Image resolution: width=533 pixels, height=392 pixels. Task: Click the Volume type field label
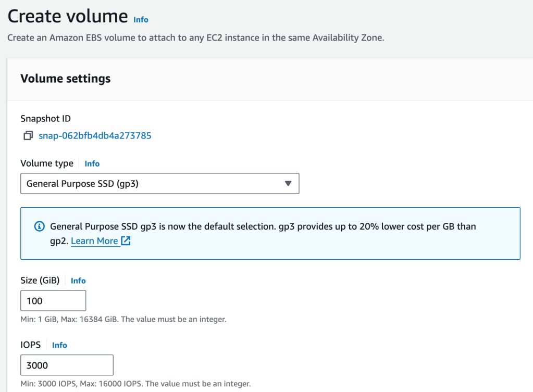[47, 163]
